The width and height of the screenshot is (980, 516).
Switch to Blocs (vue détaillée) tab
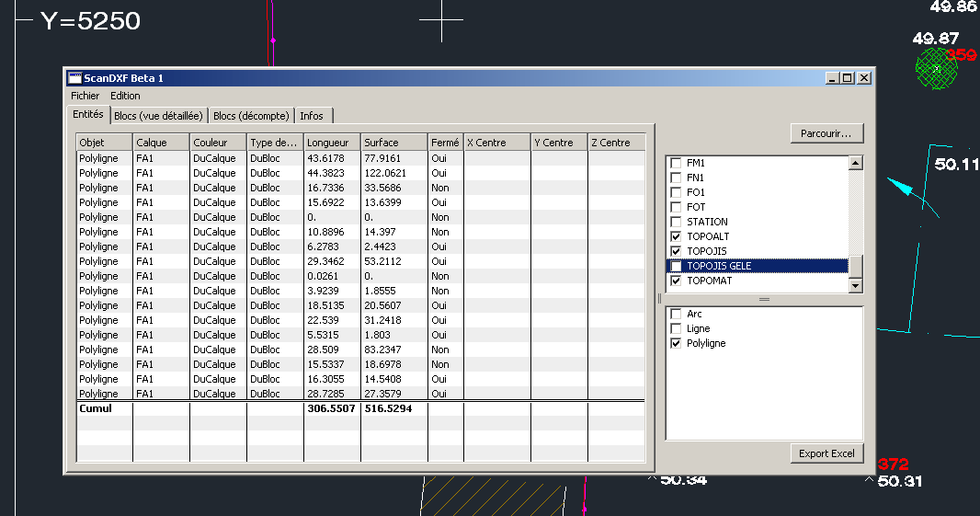point(158,116)
